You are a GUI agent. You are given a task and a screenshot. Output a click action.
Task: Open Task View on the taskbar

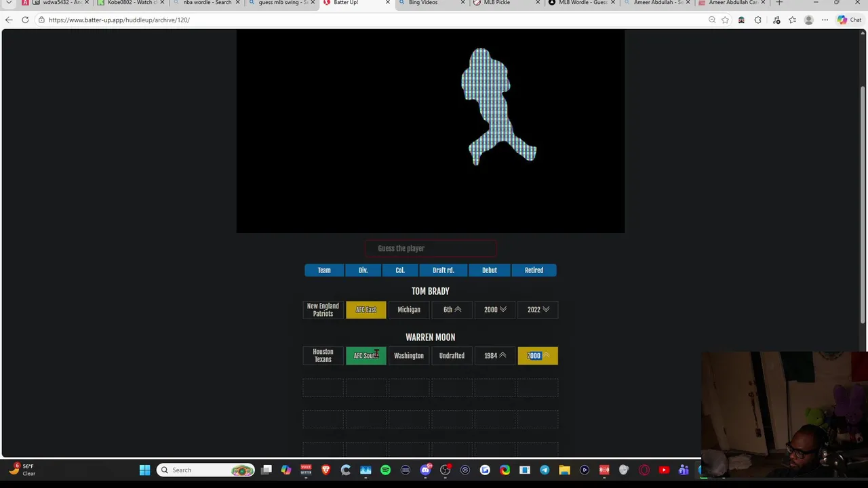(x=267, y=470)
